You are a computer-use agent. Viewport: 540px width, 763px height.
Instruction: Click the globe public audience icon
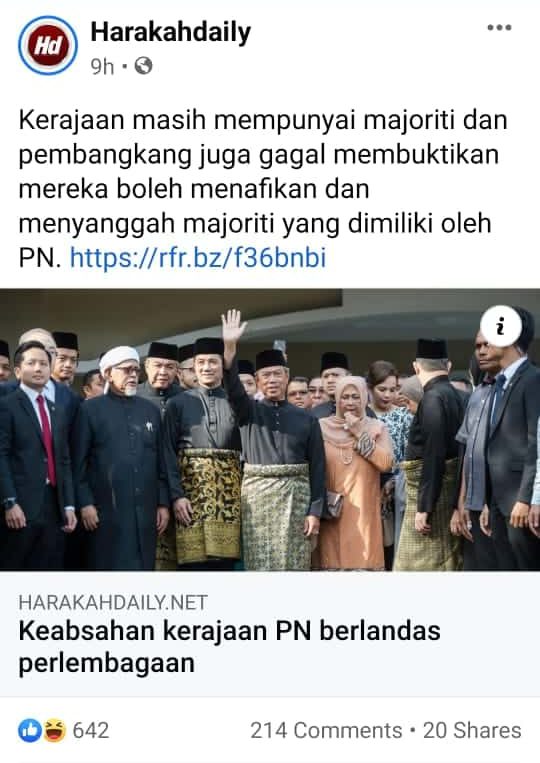coord(143,66)
